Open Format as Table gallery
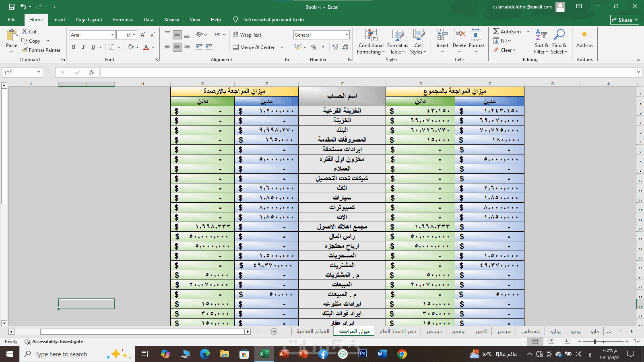 coord(398,41)
